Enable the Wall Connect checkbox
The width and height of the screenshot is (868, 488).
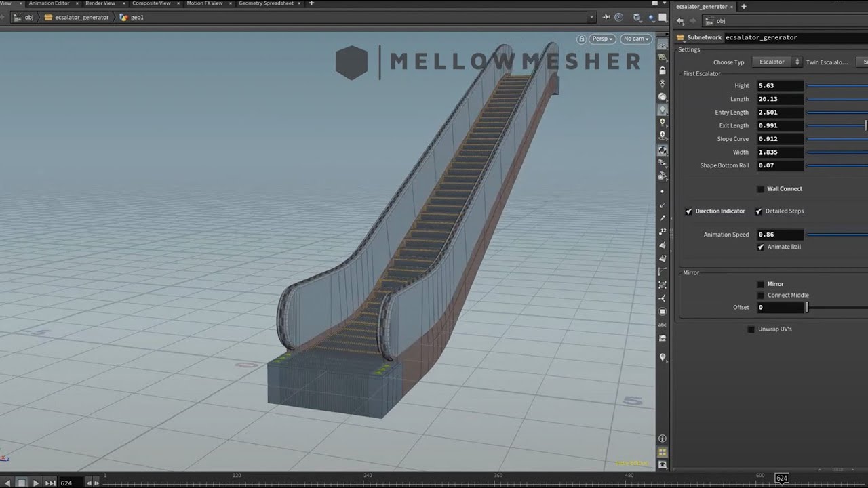(760, 189)
